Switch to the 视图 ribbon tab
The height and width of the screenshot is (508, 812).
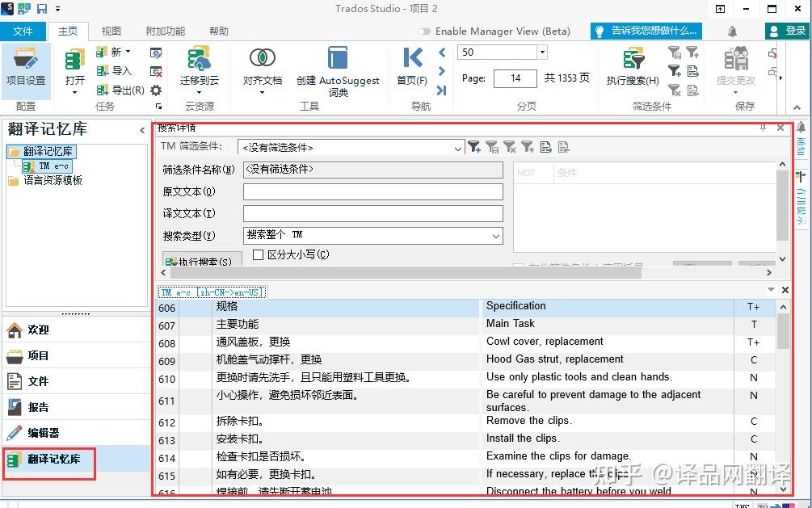[111, 31]
